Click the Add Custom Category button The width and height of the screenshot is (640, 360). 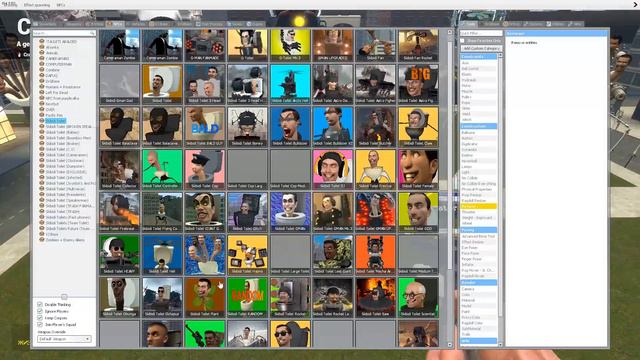point(481,48)
